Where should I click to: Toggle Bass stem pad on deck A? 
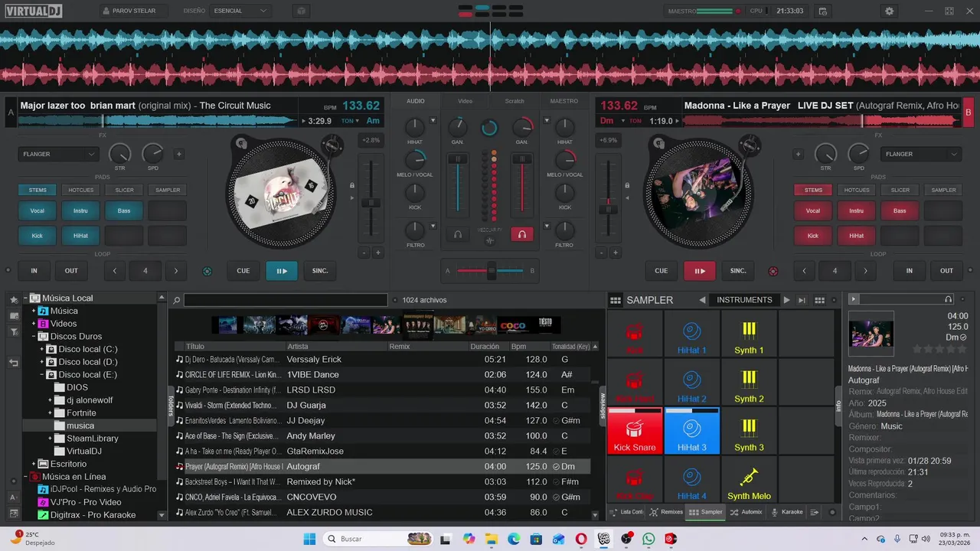[x=124, y=210]
